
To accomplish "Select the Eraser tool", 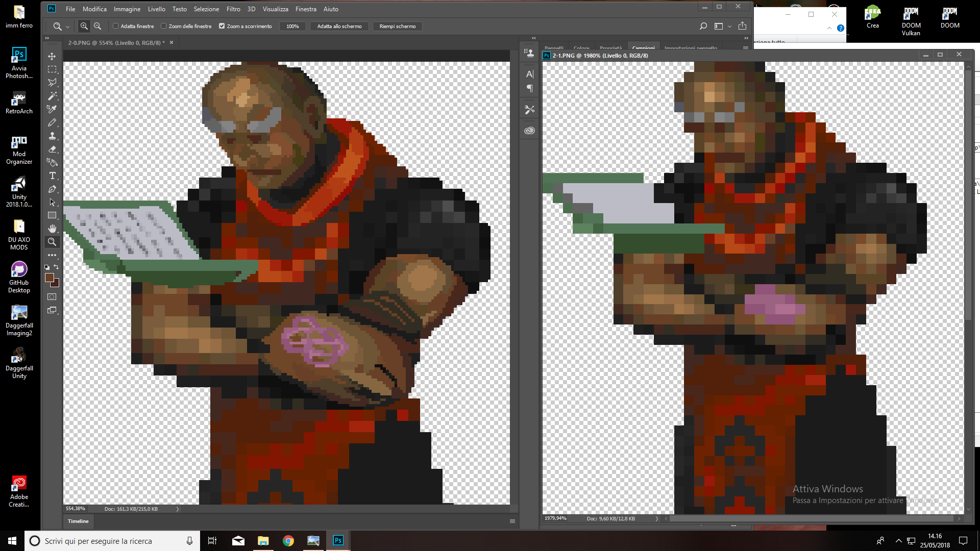I will pyautogui.click(x=52, y=149).
